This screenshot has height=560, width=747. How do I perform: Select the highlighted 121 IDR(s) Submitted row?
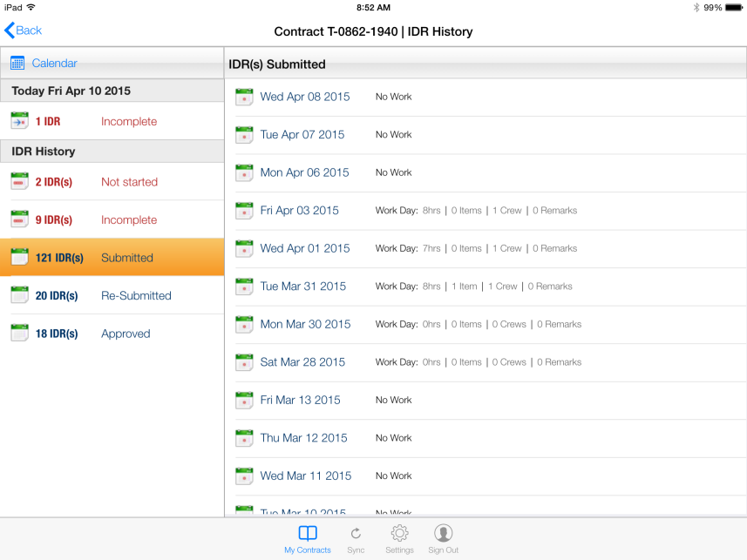(x=112, y=258)
